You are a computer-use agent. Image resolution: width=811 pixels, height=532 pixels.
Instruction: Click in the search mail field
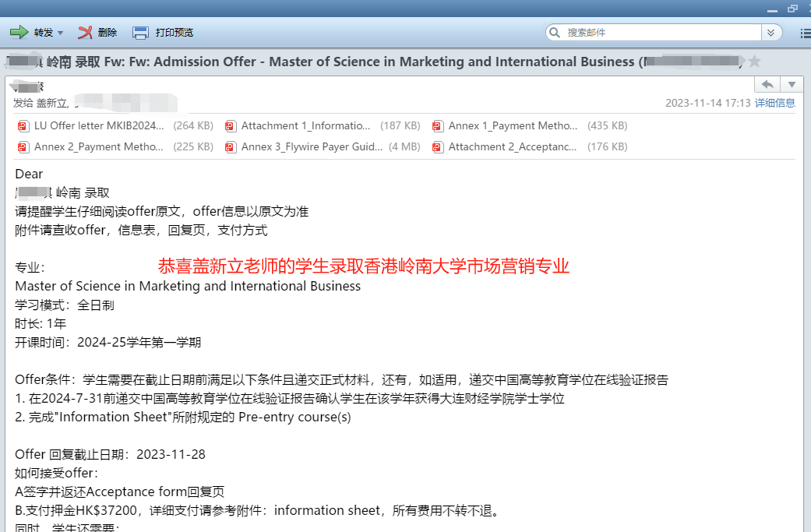pos(661,33)
